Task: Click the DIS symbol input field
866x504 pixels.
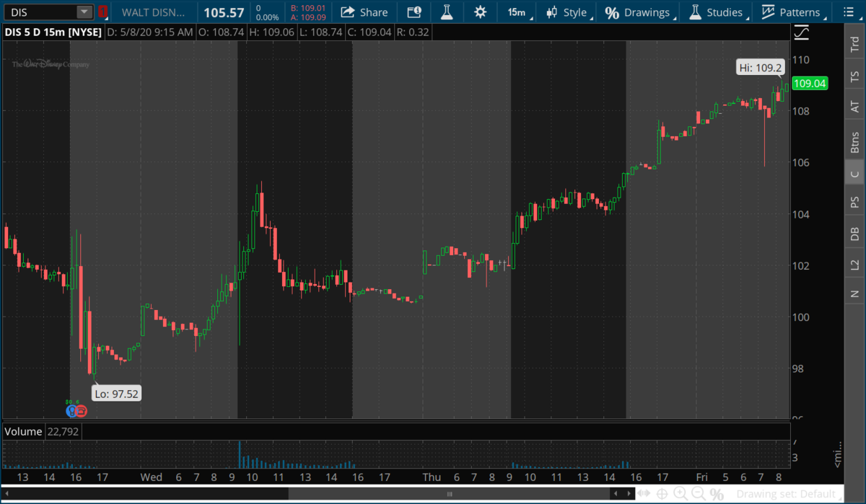Action: point(40,12)
